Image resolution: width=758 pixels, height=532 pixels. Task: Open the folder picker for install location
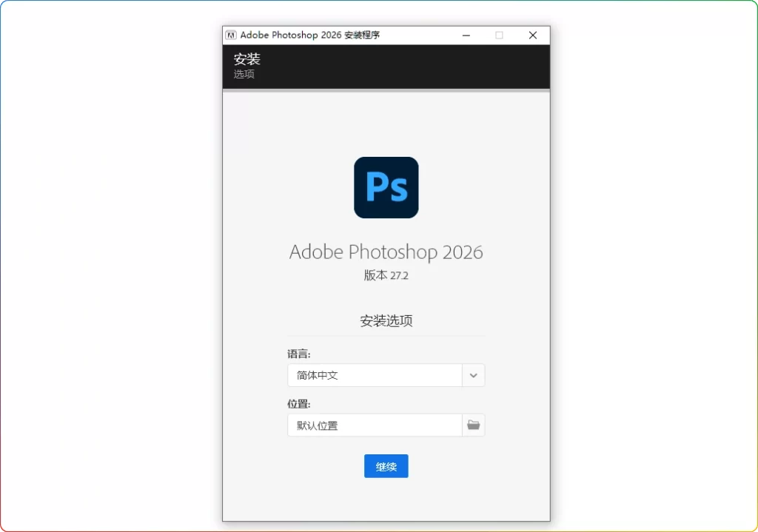pos(473,425)
